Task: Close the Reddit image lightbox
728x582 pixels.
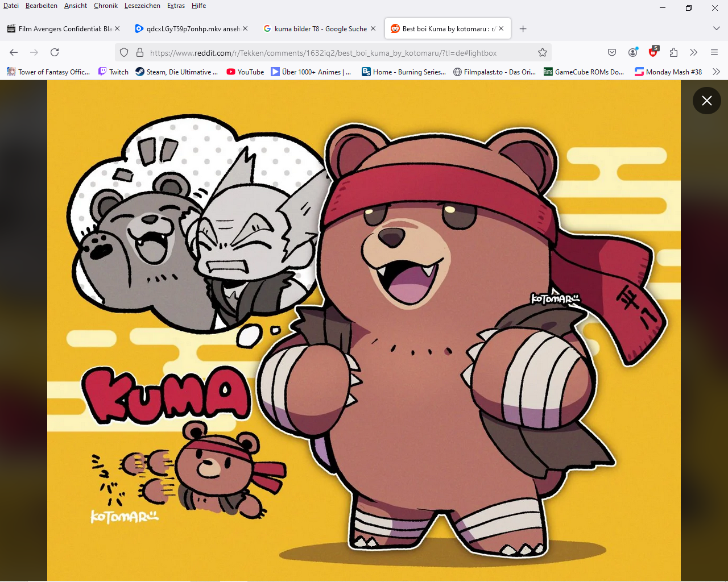Action: point(707,101)
